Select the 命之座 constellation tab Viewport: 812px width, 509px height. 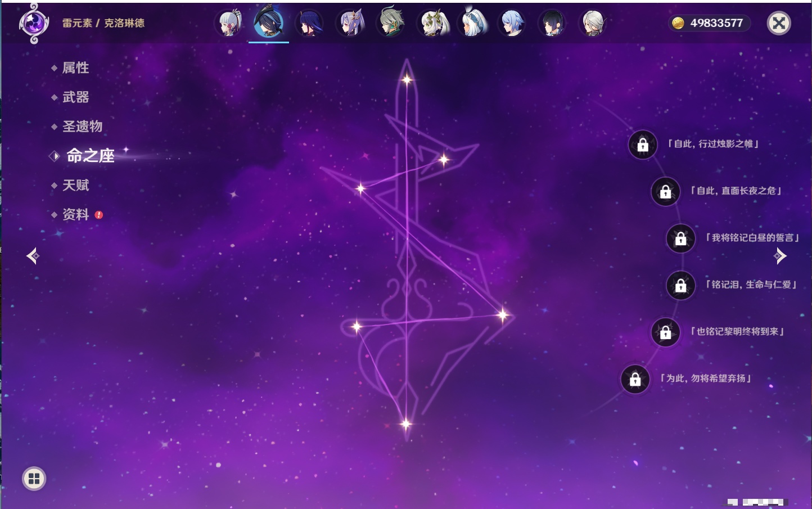(90, 156)
